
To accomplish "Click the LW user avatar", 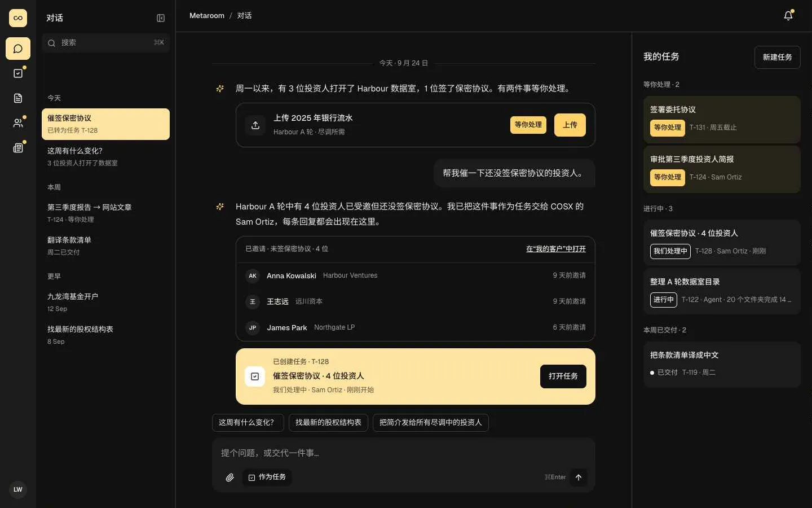I will pos(18,489).
